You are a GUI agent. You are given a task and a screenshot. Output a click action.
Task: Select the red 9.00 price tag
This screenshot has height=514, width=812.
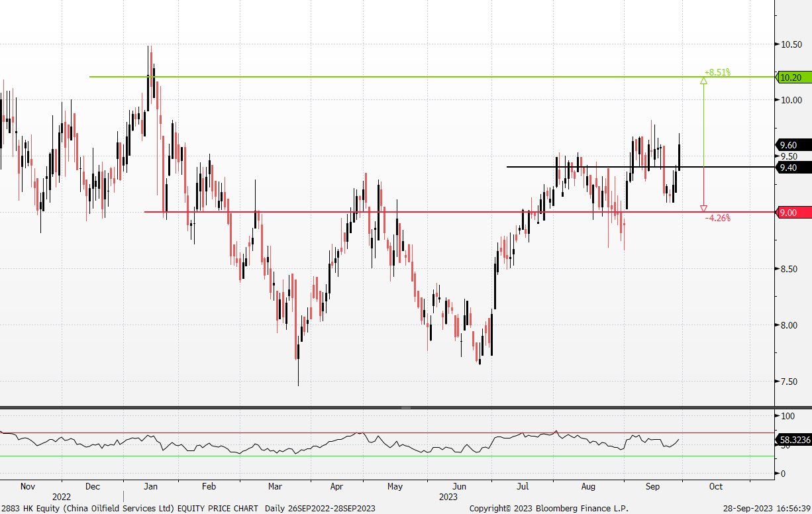(788, 213)
